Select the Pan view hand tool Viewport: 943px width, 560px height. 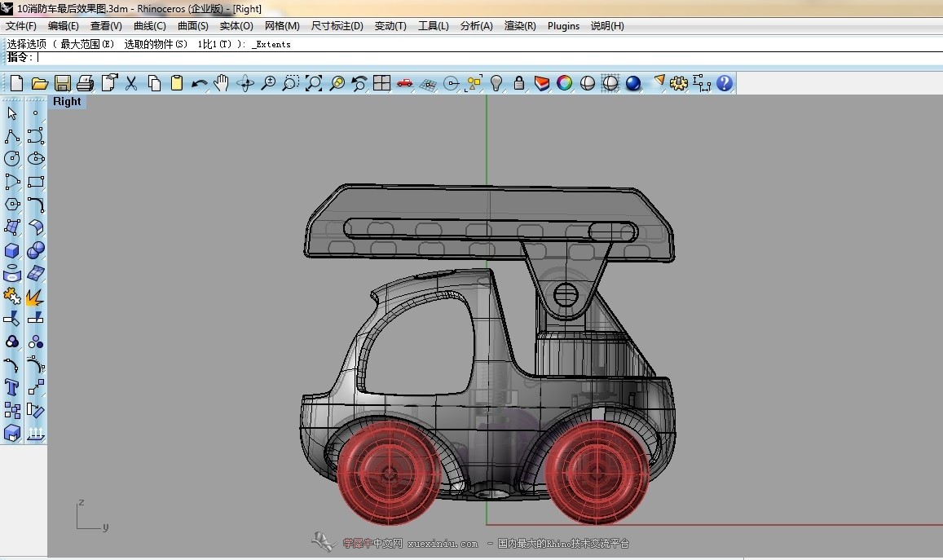tap(222, 83)
